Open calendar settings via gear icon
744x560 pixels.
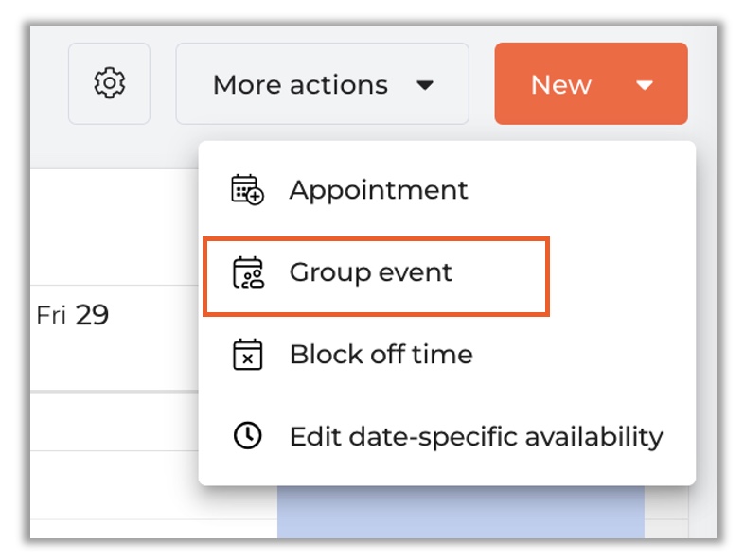[x=109, y=83]
